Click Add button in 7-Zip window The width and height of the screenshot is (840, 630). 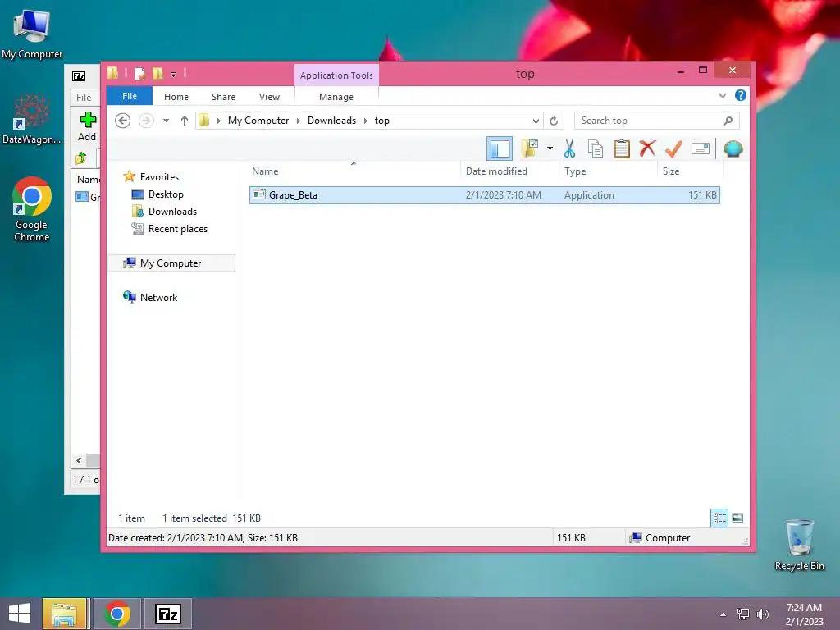[87, 126]
